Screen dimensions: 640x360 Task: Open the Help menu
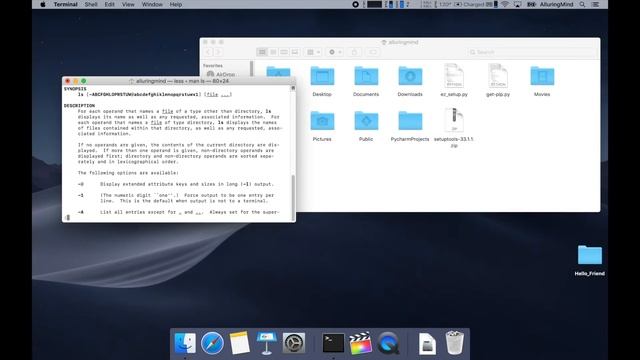pyautogui.click(x=176, y=4)
